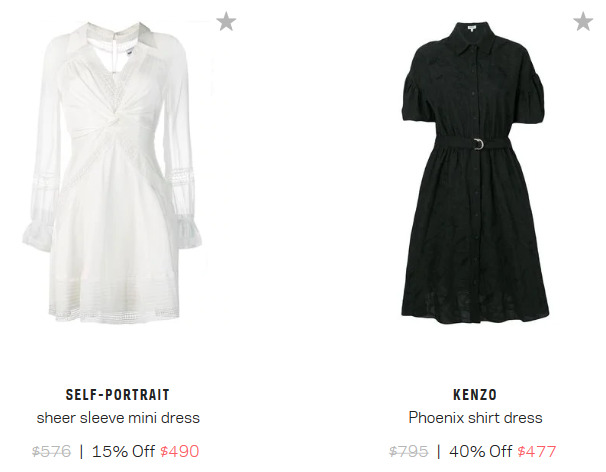Open the Phoenix shirt dress link
This screenshot has width=606, height=472.
(475, 418)
